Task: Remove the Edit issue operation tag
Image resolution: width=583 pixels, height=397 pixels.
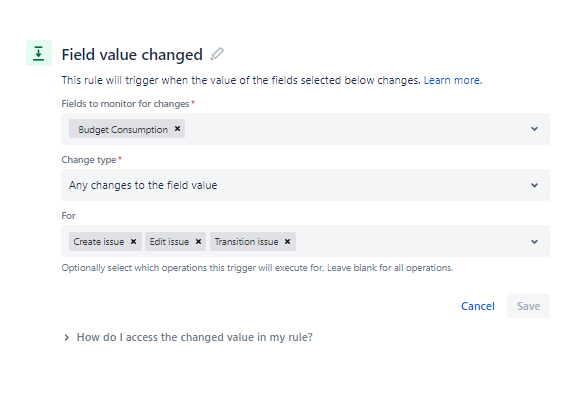Action: click(198, 242)
